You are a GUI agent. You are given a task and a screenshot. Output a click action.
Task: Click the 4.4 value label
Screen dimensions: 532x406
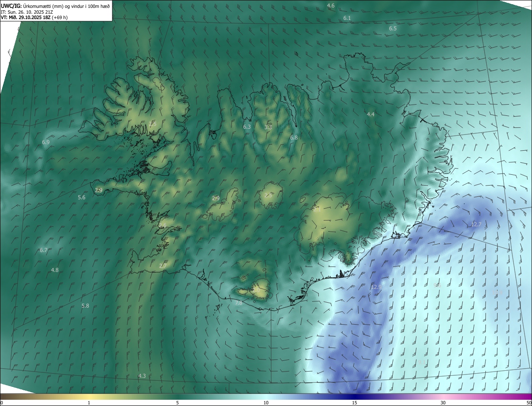click(x=371, y=114)
